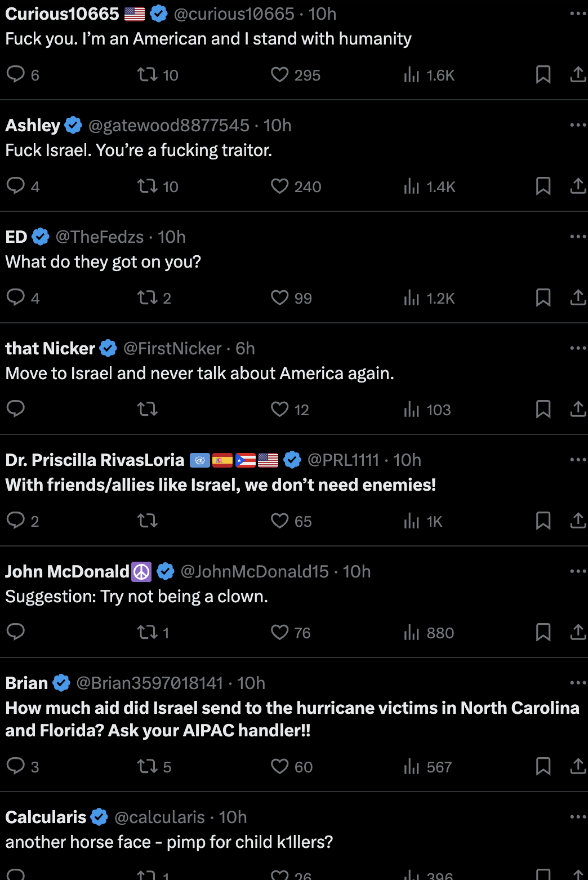This screenshot has width=588, height=880.
Task: Reply to that Nicker's tweet
Action: [x=16, y=409]
